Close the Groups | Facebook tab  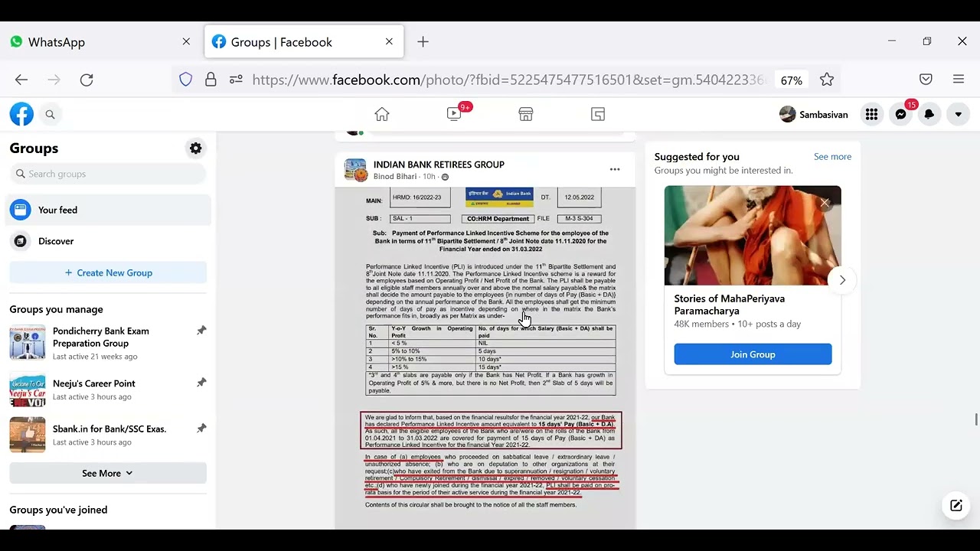pos(389,42)
